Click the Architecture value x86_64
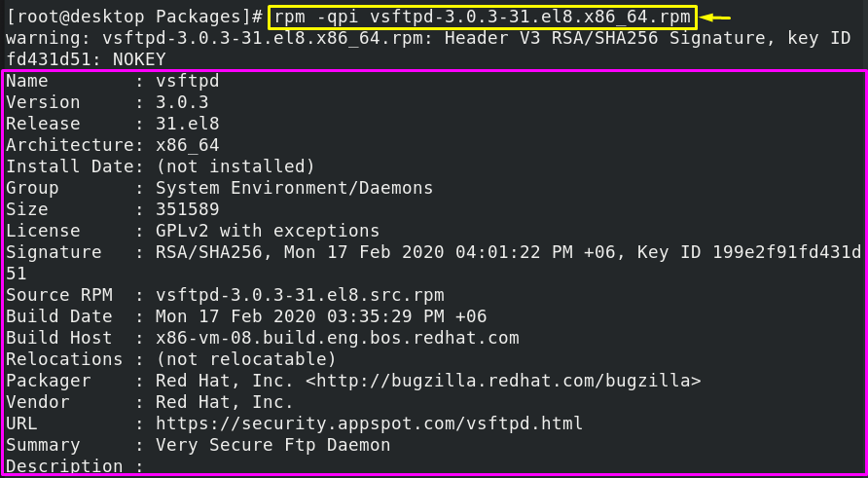 (188, 146)
